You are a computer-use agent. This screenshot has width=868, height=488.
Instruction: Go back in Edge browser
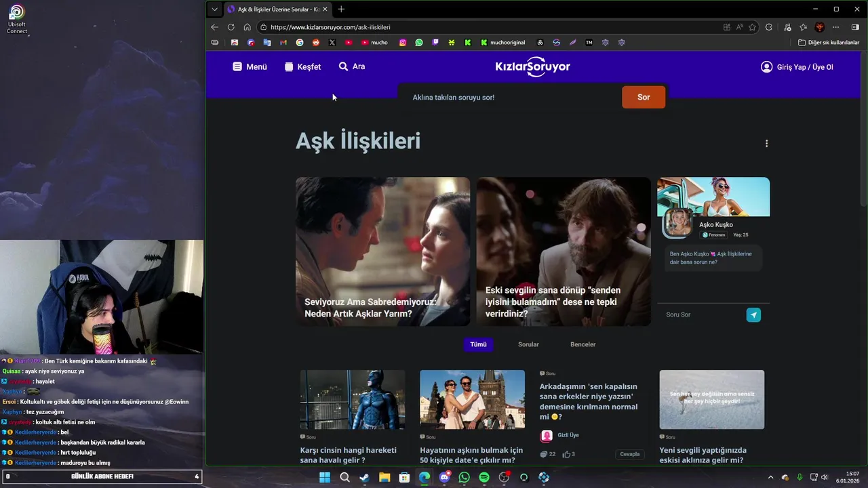214,27
